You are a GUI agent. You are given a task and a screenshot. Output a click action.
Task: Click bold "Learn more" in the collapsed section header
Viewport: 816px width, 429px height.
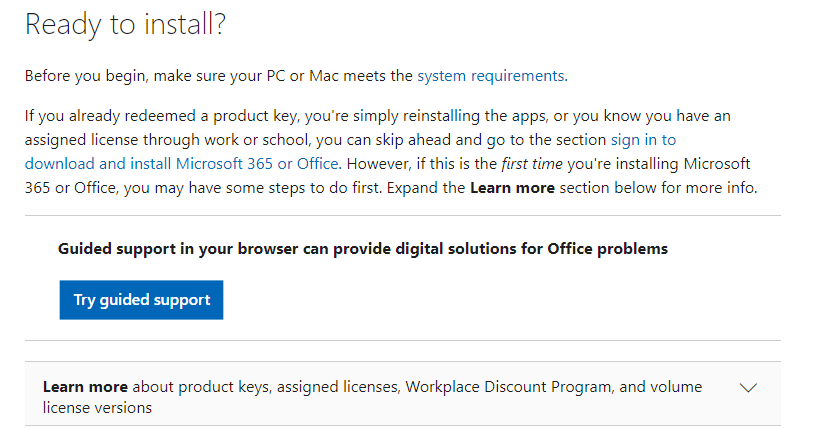pyautogui.click(x=84, y=387)
